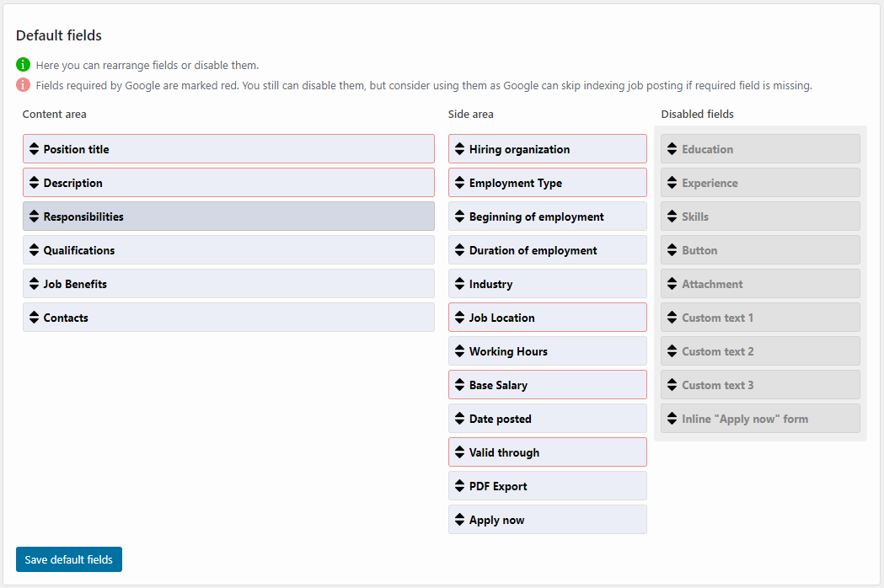Click the Disabled fields column heading

coord(698,114)
